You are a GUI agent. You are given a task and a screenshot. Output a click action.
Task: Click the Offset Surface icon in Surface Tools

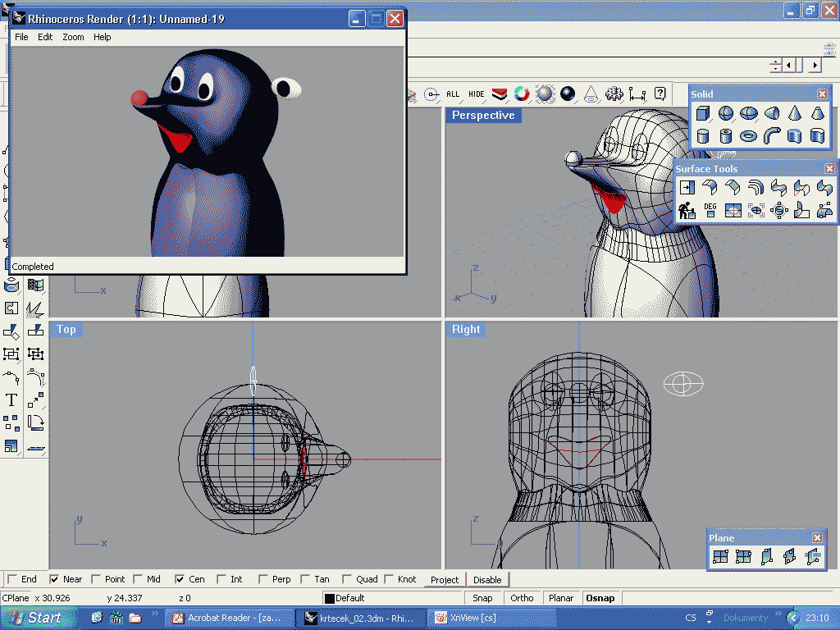[x=756, y=188]
